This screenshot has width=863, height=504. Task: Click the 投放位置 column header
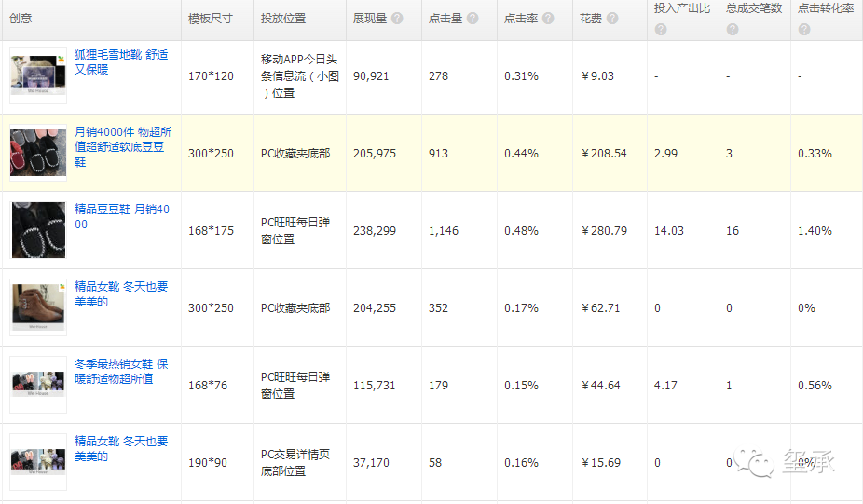click(x=283, y=18)
